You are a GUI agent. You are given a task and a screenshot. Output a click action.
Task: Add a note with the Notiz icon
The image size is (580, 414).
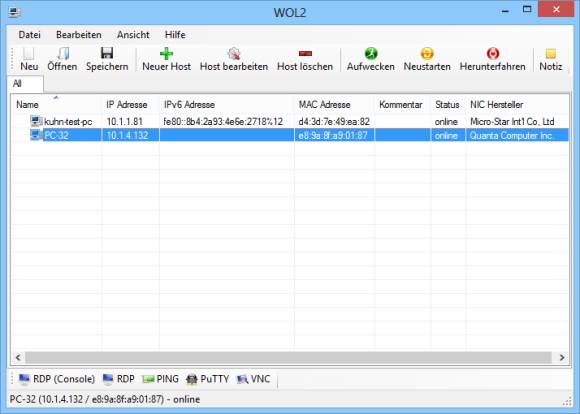550,54
